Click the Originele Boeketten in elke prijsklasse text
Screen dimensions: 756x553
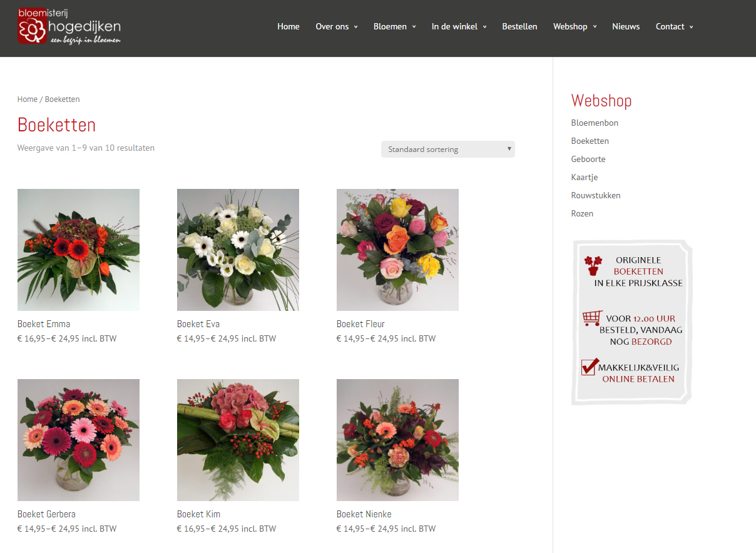pos(638,271)
